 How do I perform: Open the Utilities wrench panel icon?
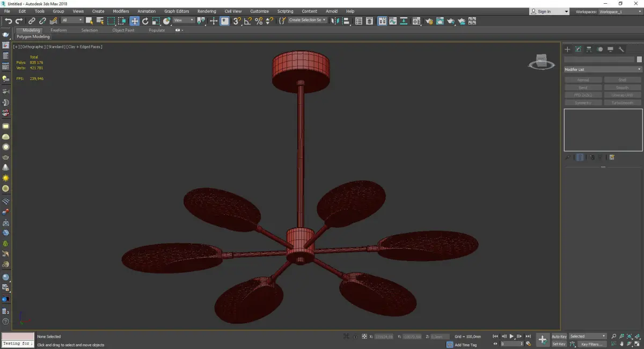click(621, 49)
